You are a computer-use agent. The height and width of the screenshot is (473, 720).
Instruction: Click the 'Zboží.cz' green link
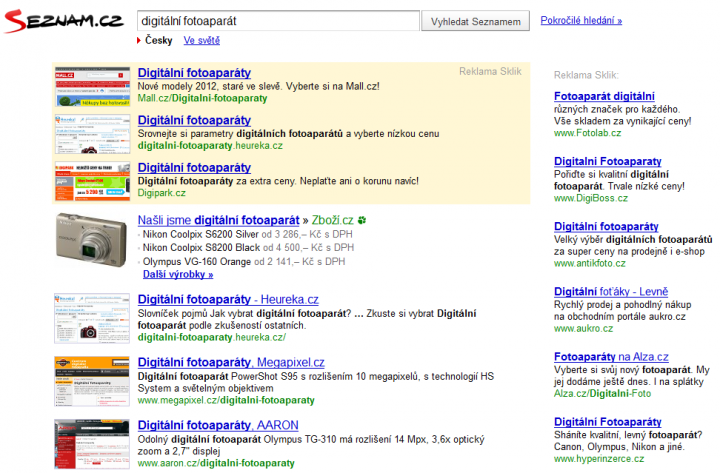[x=332, y=220]
